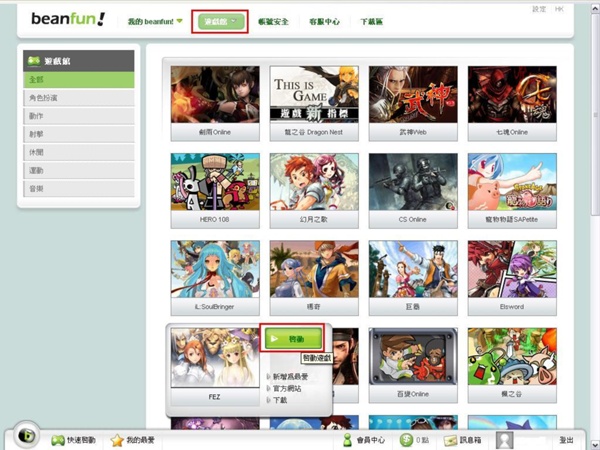Click the 我的最愛 label in bottom bar
Screen dimensions: 600x450
pos(140,440)
